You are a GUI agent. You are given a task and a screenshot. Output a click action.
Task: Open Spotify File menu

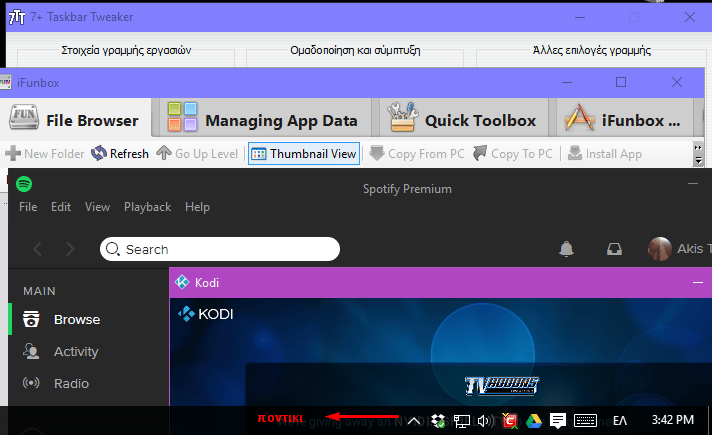(x=28, y=207)
